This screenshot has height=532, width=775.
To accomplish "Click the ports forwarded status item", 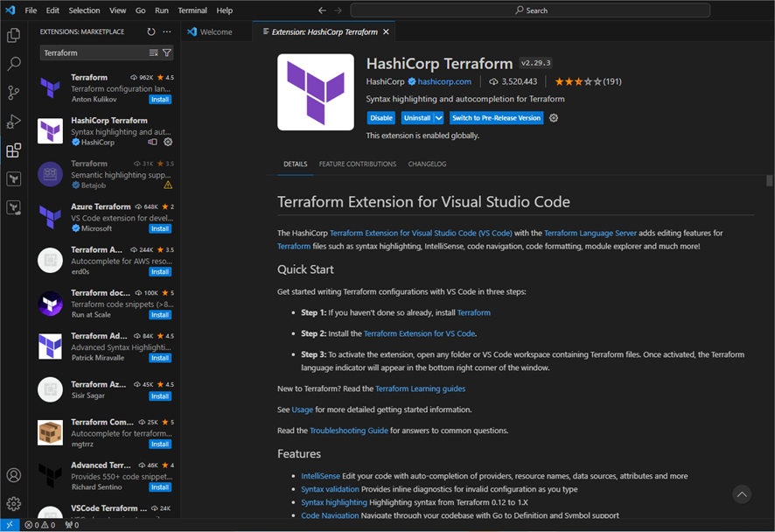I will pyautogui.click(x=72, y=525).
